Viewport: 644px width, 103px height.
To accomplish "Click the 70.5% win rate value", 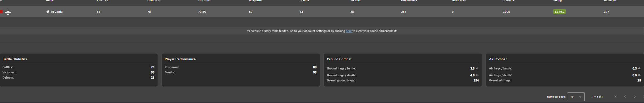I will pos(202,12).
